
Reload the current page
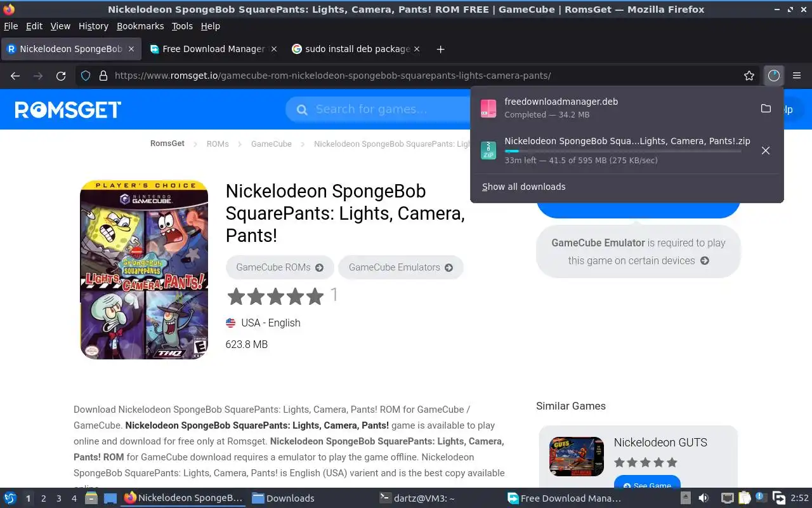pyautogui.click(x=61, y=76)
